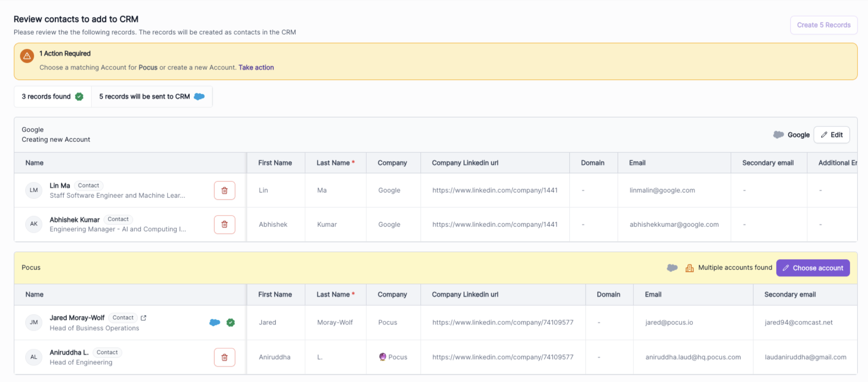868x382 pixels.
Task: Edit the Google account
Action: tap(832, 135)
